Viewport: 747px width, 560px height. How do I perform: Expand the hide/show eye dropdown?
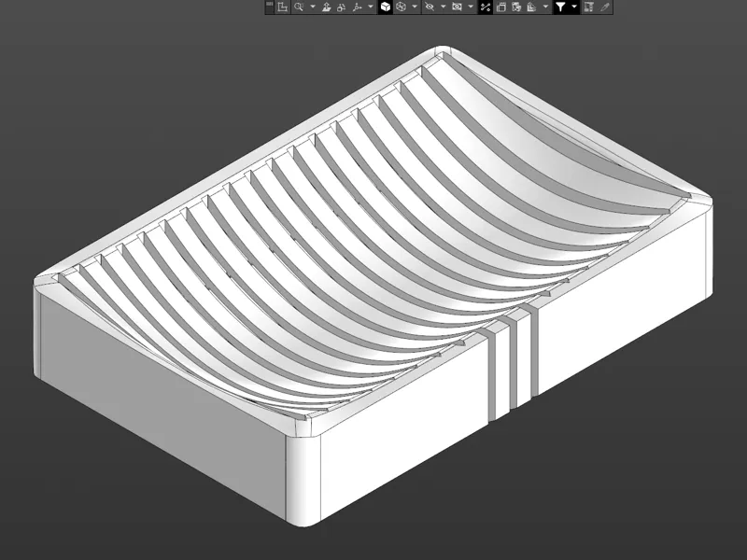(x=443, y=7)
